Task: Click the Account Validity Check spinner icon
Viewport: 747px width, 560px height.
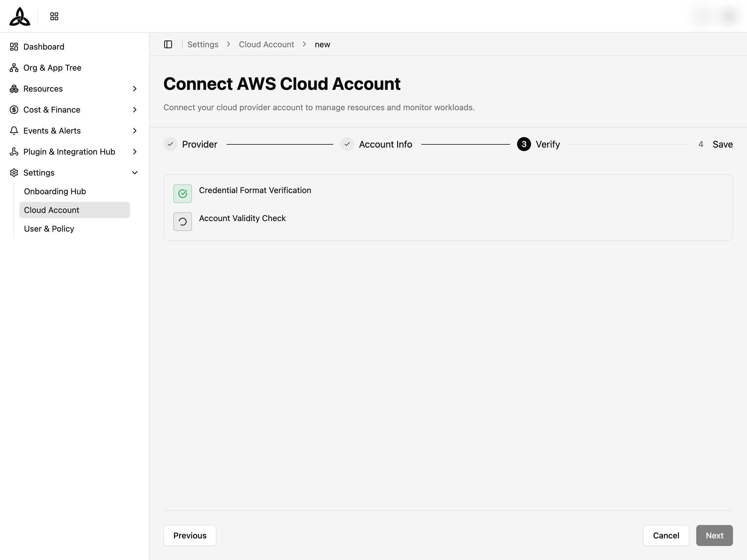Action: (x=183, y=221)
